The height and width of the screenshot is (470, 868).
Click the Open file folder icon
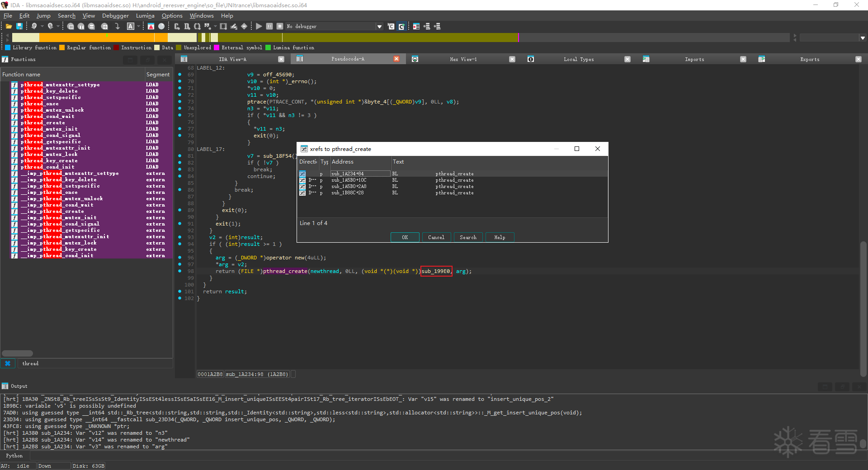(9, 26)
